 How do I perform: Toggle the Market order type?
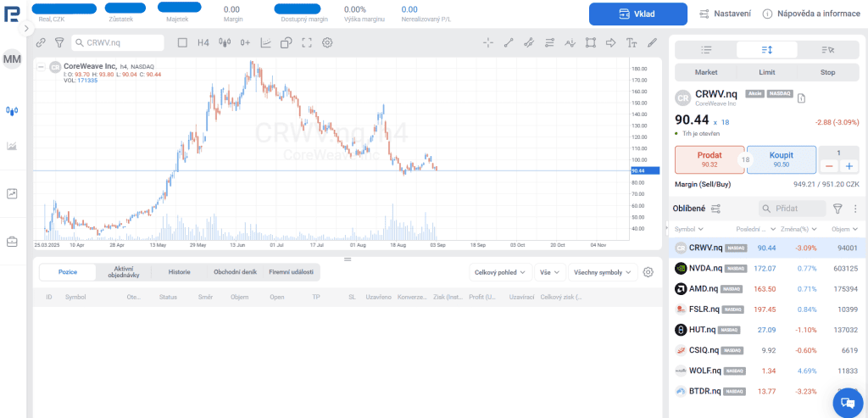coord(705,72)
